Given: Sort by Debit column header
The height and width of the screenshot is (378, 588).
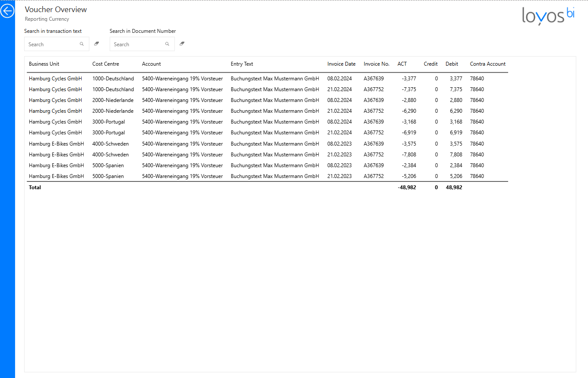Looking at the screenshot, I should [x=452, y=64].
